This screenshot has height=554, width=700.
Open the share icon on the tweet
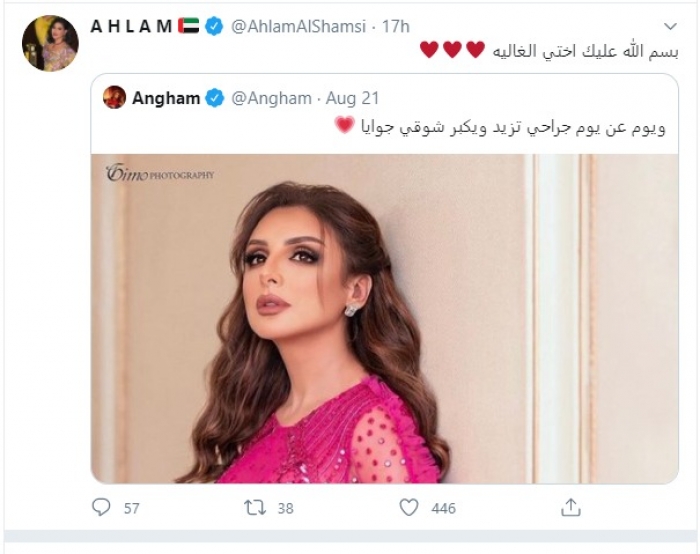pyautogui.click(x=571, y=508)
